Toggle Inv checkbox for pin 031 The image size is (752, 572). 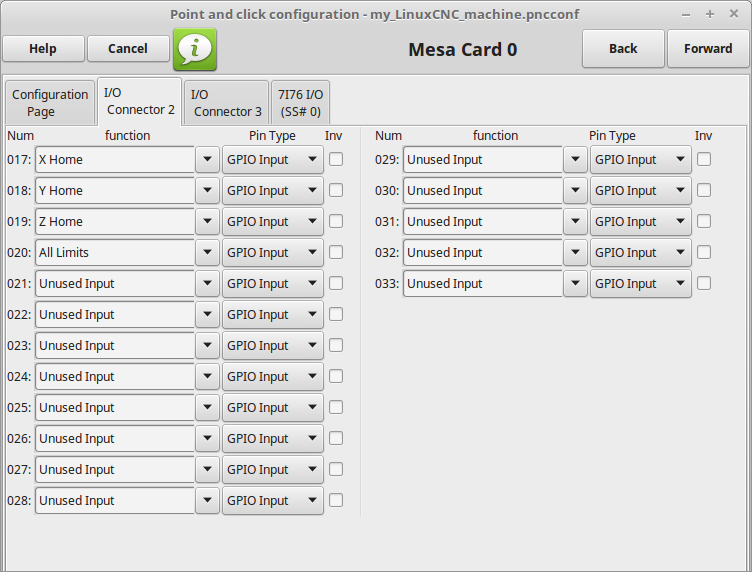704,221
